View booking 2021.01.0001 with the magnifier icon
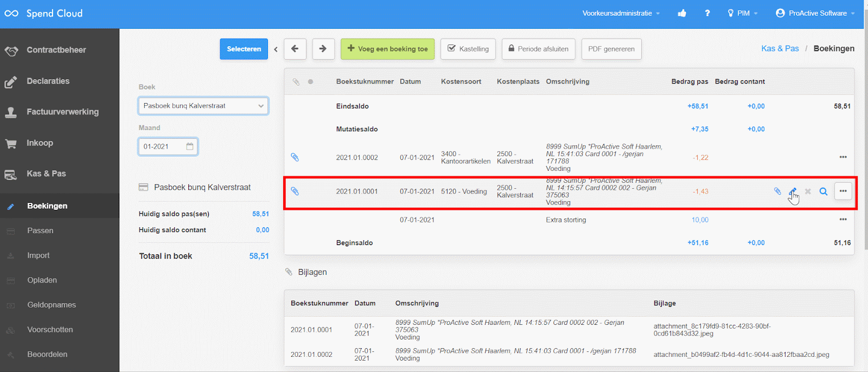This screenshot has height=372, width=868. point(824,191)
